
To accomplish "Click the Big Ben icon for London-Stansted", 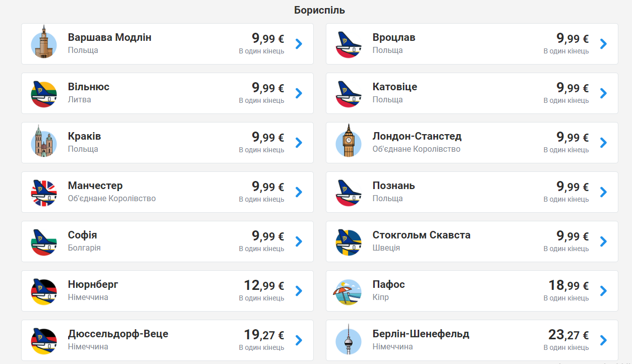I will click(349, 142).
